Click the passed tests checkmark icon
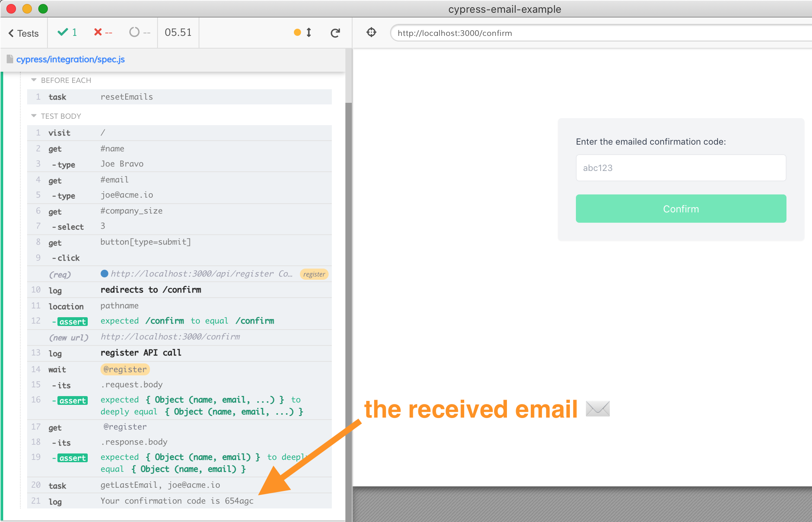Image resolution: width=812 pixels, height=522 pixels. coord(63,32)
